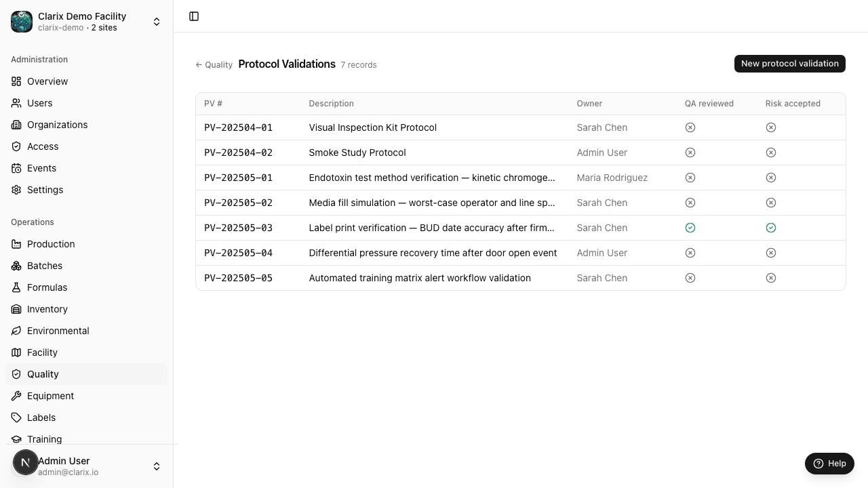
Task: Click owner Maria Rodriguez
Action: [x=612, y=178]
